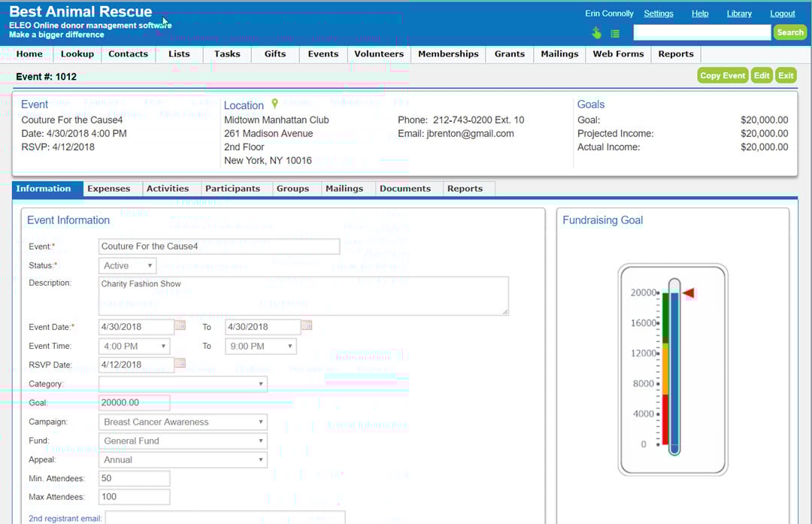Click the green list icon beside search box
The height and width of the screenshot is (524, 812).
(x=615, y=33)
